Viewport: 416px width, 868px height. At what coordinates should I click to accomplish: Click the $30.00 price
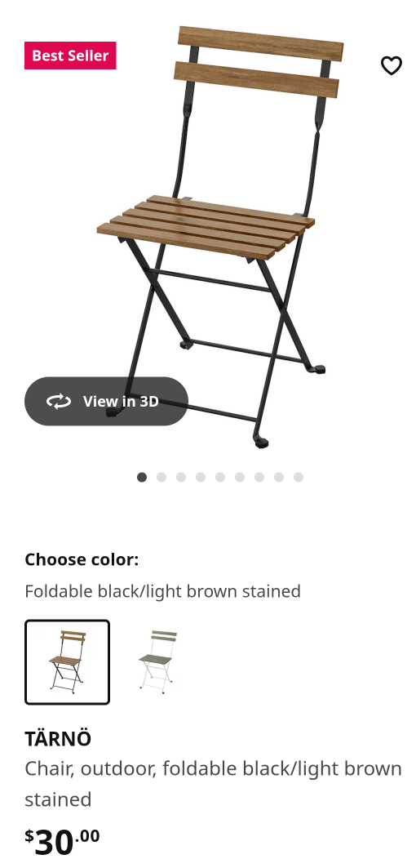(x=62, y=841)
